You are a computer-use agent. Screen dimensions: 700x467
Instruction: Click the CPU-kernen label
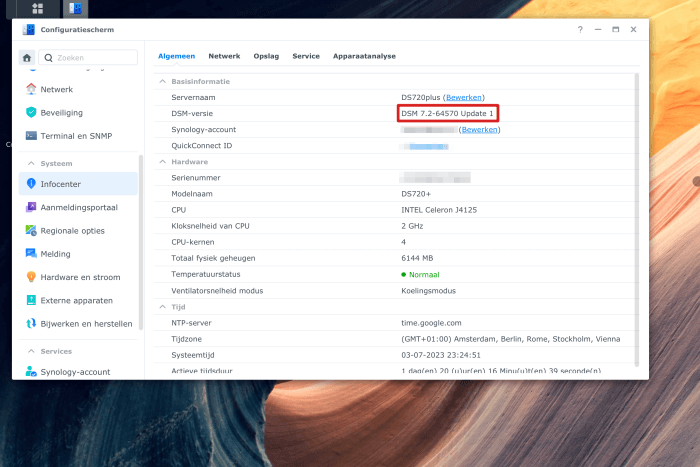pyautogui.click(x=193, y=242)
